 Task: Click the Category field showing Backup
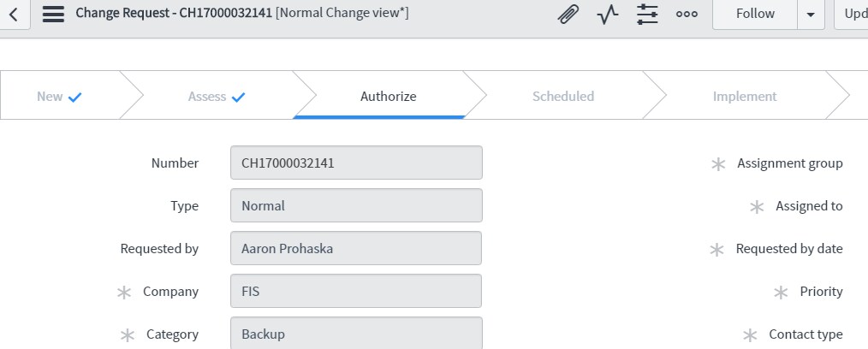[x=356, y=334]
